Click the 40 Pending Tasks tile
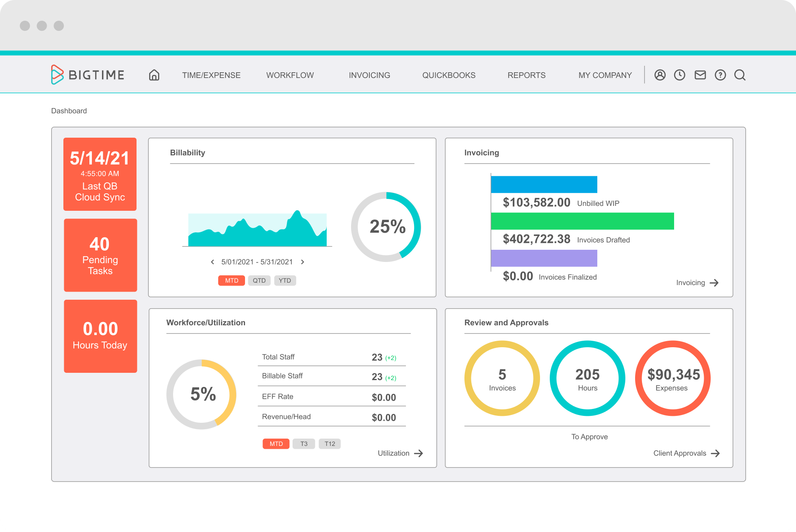Screen dimensions: 796x532 [100, 255]
